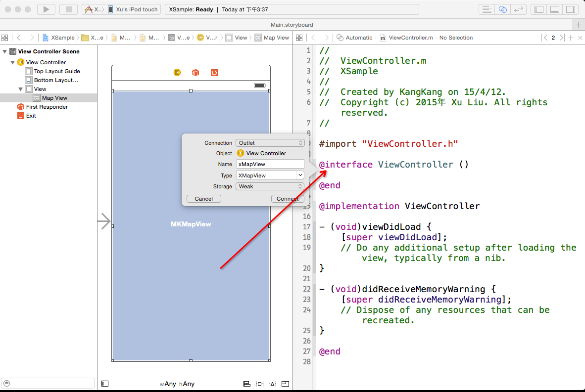Screen dimensions: 585x392
Task: Click the Connect button
Action: click(x=287, y=199)
